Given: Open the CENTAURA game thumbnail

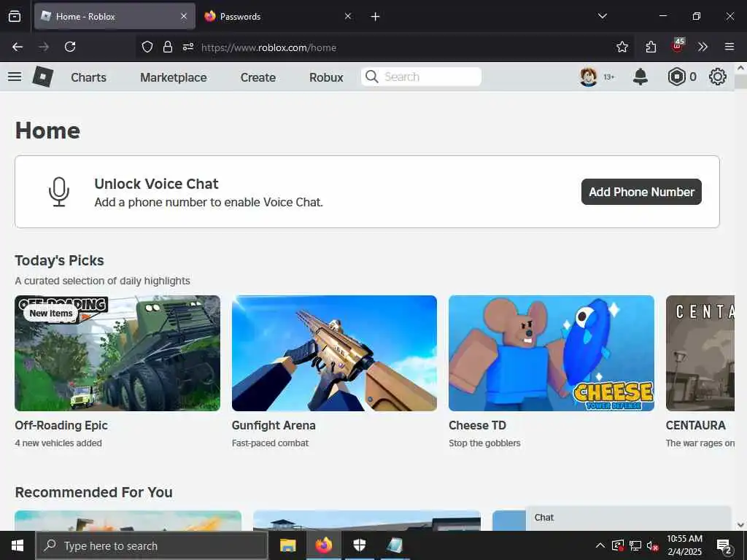Looking at the screenshot, I should pos(700,354).
